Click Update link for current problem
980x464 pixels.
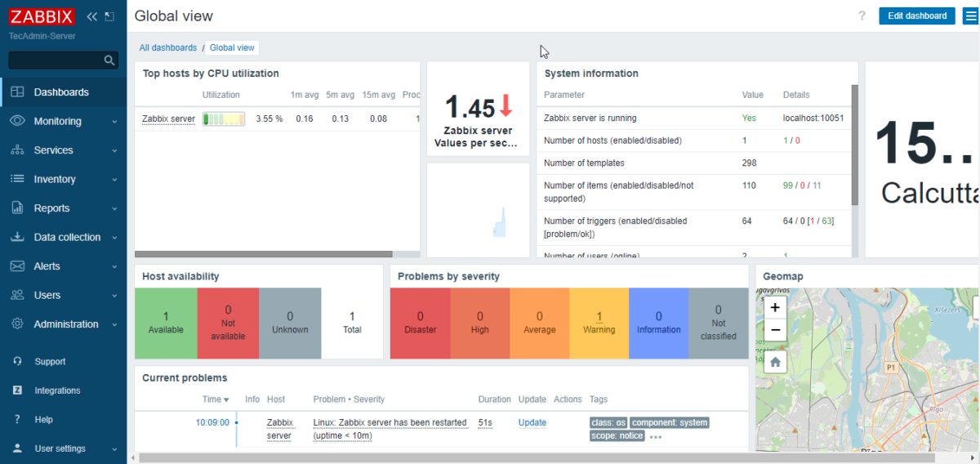[x=532, y=422]
